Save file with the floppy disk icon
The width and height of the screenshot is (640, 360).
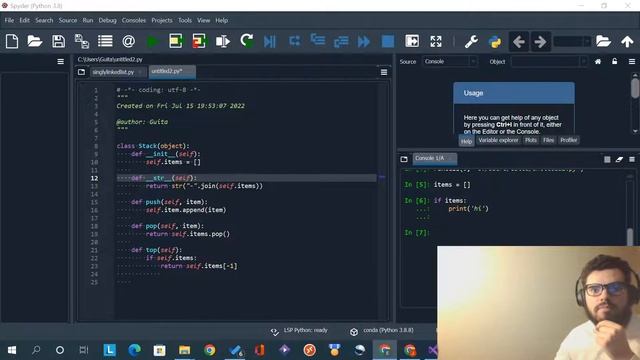point(58,41)
